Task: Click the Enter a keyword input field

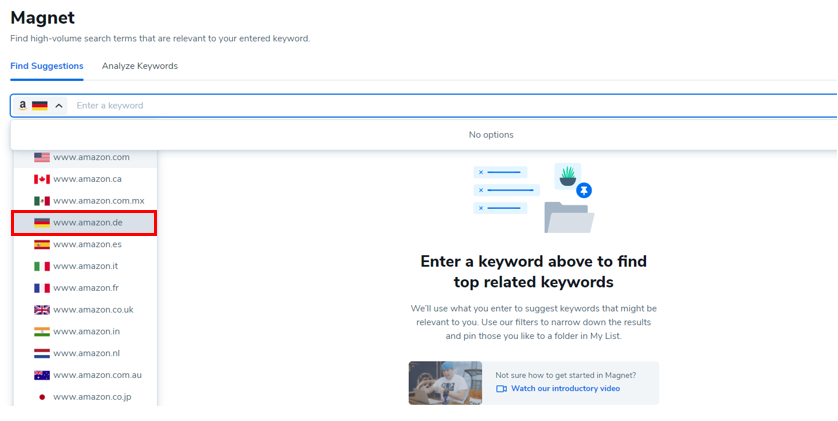Action: [x=454, y=105]
